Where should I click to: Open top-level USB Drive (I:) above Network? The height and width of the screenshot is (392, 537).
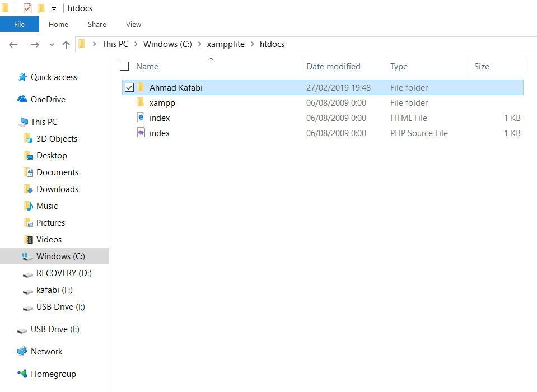pos(55,329)
